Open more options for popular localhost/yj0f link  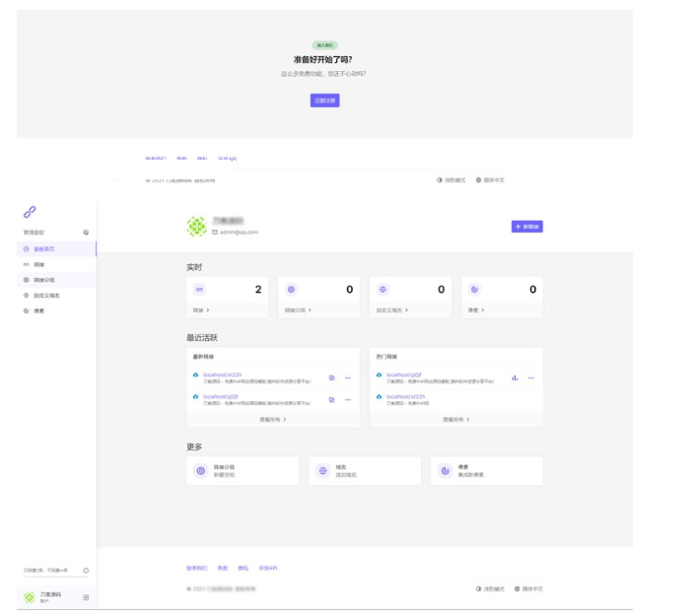(530, 377)
